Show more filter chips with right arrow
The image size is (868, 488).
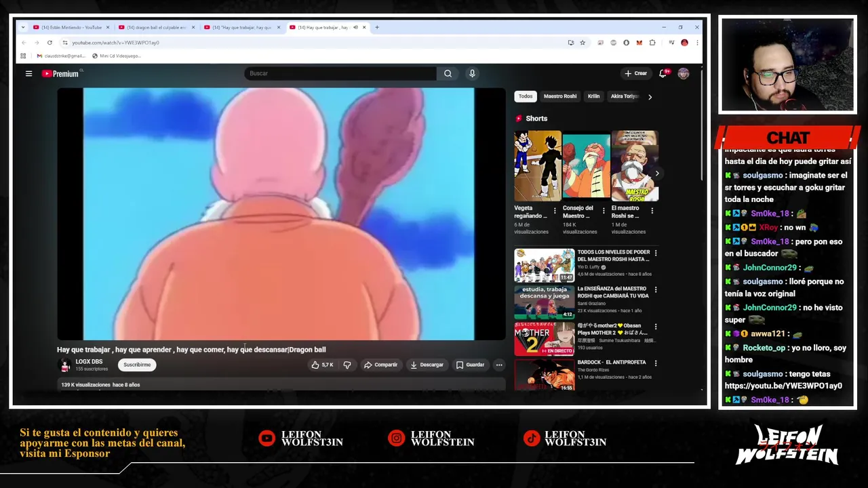point(650,97)
